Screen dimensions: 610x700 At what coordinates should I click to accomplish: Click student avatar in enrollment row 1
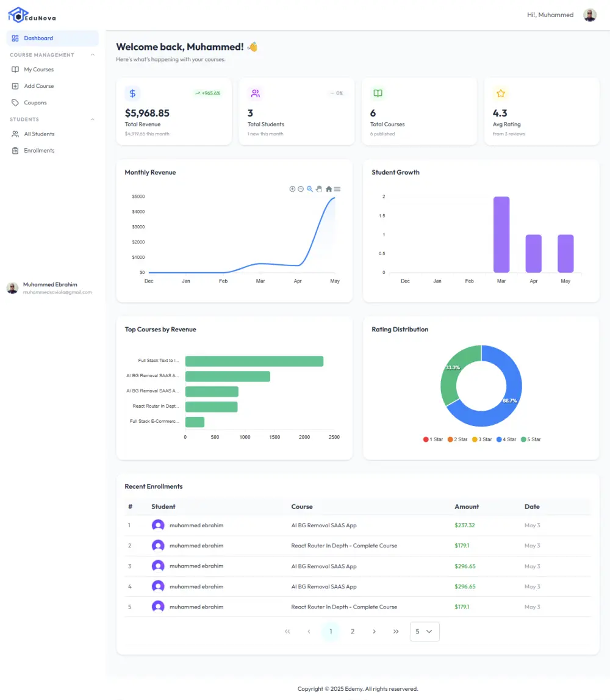158,525
